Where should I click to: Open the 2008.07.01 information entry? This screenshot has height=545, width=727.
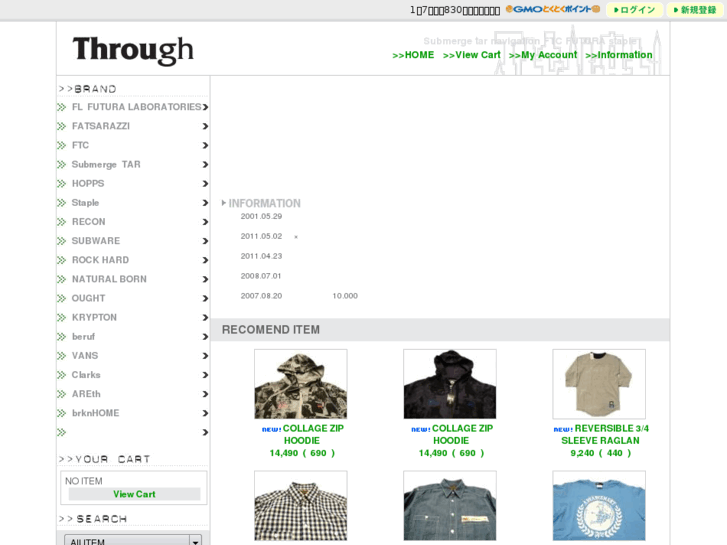click(261, 276)
